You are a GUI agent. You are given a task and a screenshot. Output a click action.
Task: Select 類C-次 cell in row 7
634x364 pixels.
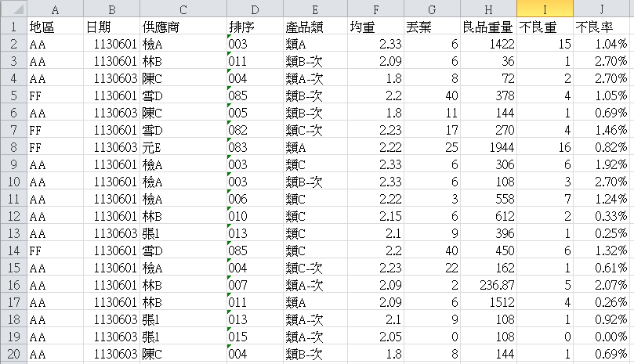(315, 130)
